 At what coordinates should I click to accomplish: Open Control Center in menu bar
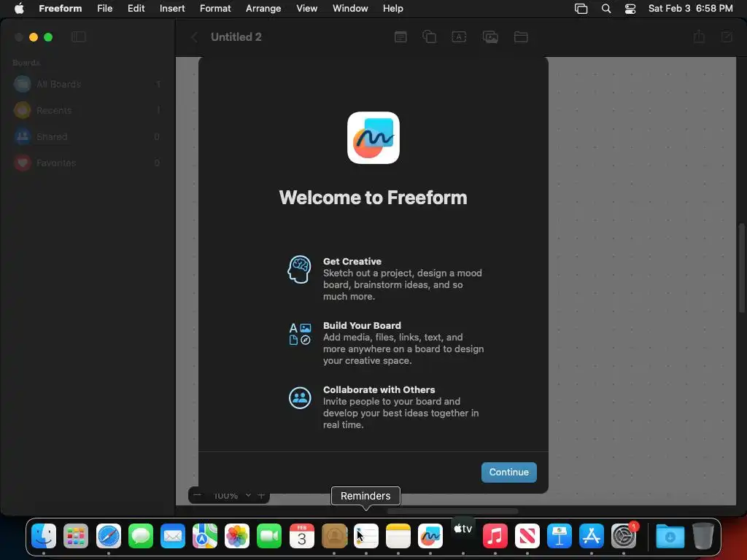630,9
